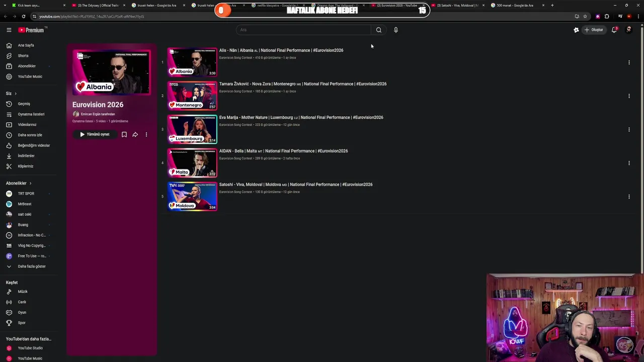Open Montenegro video thumbnail
The width and height of the screenshot is (644, 362).
pos(192,96)
